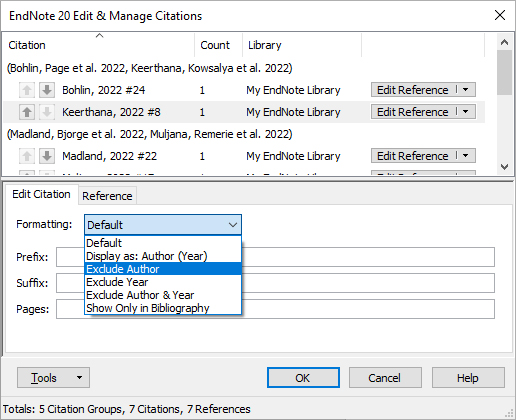This screenshot has height=420, width=516.
Task: Select citation group Bohlin, Page et al. 2022
Action: tap(150, 68)
